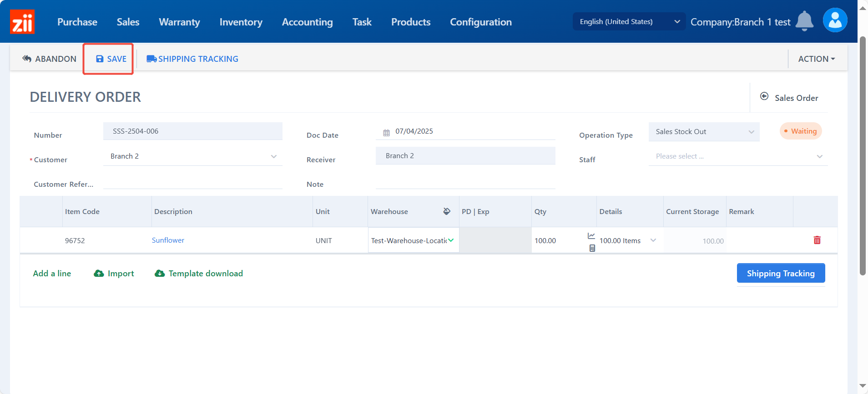This screenshot has height=394, width=868.
Task: Go back to Sales Order
Action: point(789,98)
